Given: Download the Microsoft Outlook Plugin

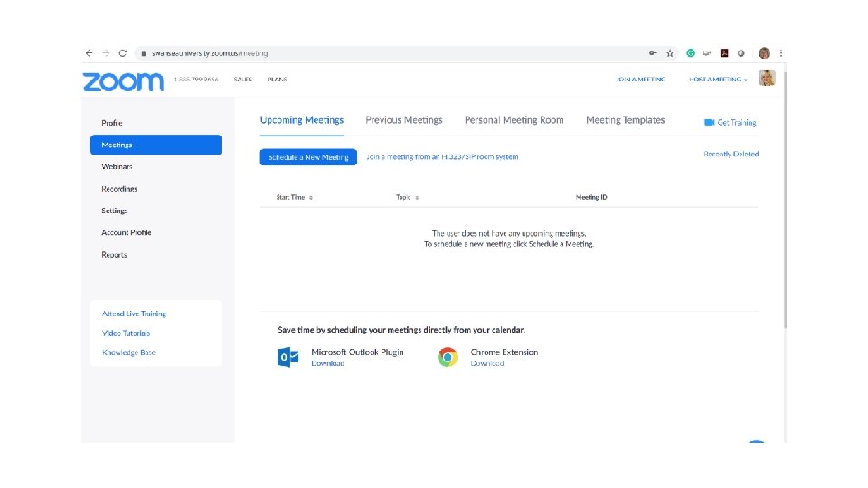Looking at the screenshot, I should click(327, 363).
